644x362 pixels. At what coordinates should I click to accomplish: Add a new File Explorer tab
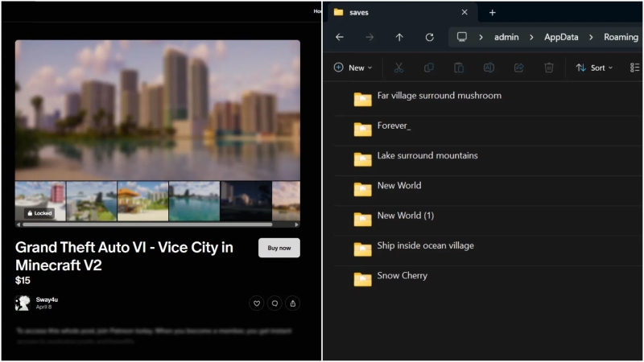click(492, 13)
